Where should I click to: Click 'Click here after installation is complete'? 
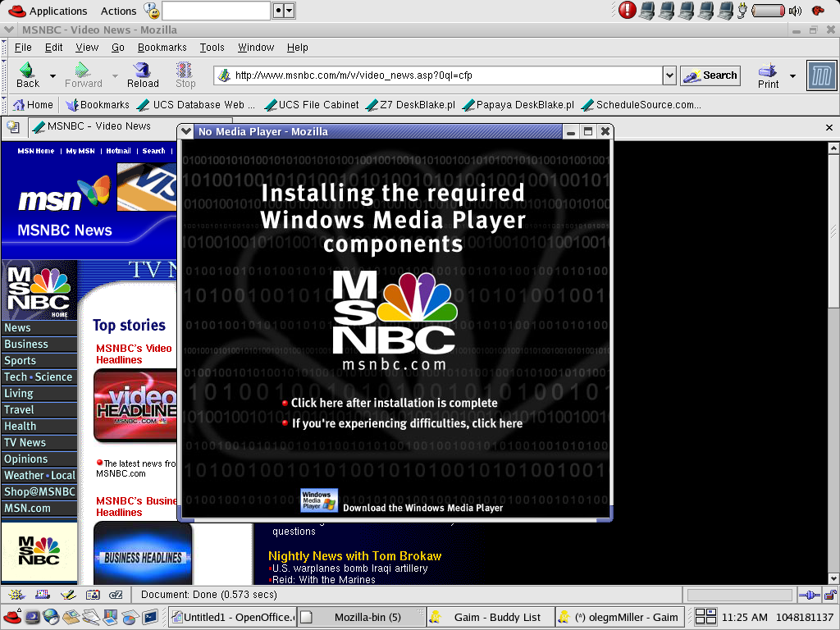[x=394, y=403]
